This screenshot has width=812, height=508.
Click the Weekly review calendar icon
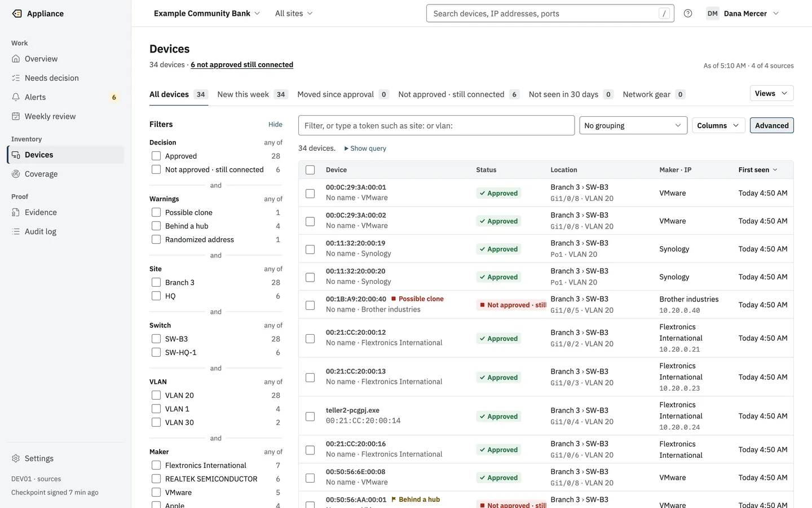point(16,116)
